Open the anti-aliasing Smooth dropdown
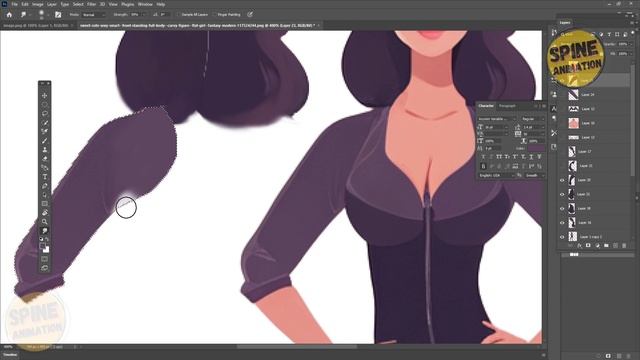 [535, 176]
